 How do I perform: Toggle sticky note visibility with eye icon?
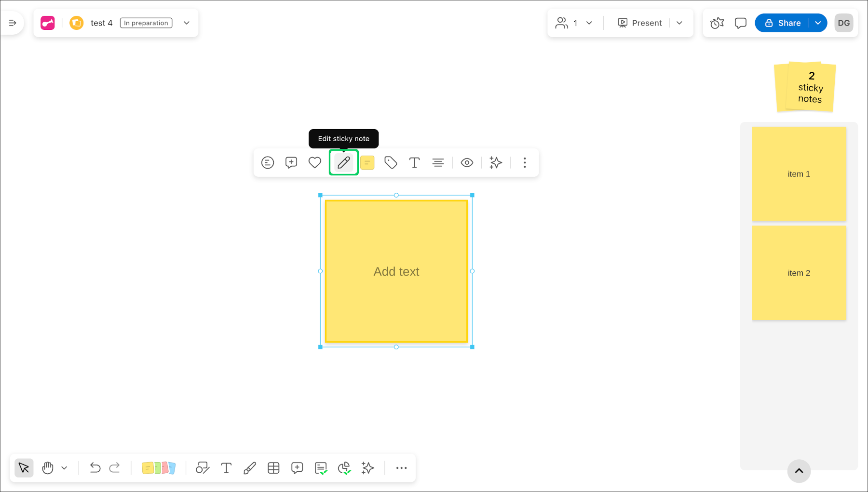point(467,163)
